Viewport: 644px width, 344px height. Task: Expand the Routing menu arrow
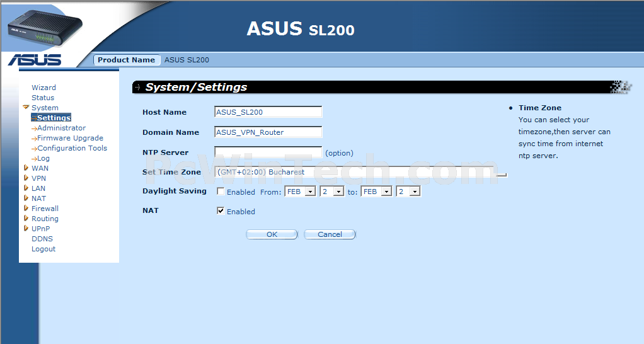tap(26, 218)
